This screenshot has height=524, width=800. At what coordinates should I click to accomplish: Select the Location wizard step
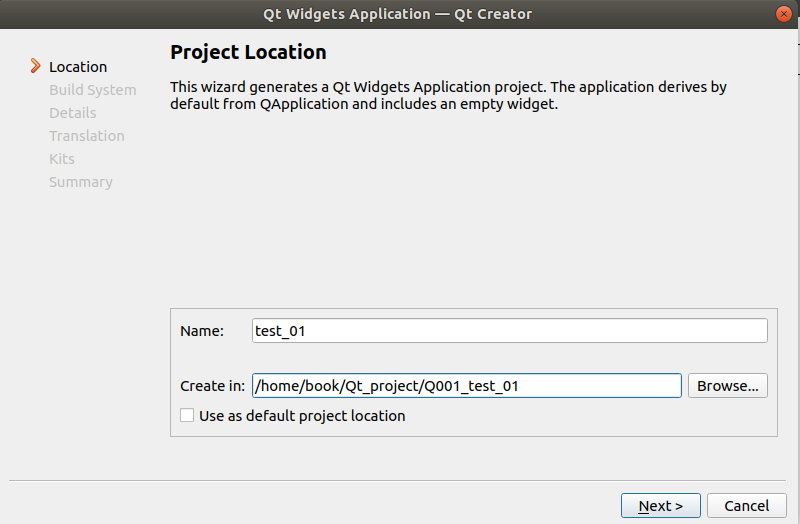[x=78, y=67]
